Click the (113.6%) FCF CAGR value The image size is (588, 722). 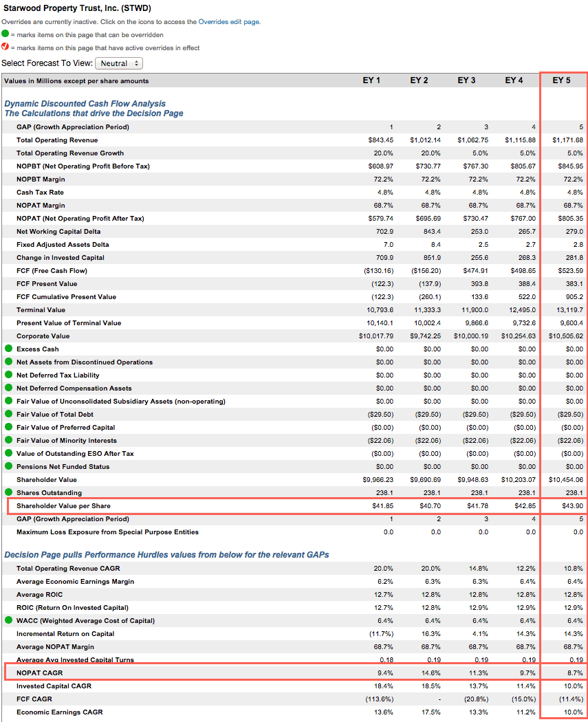coord(380,699)
